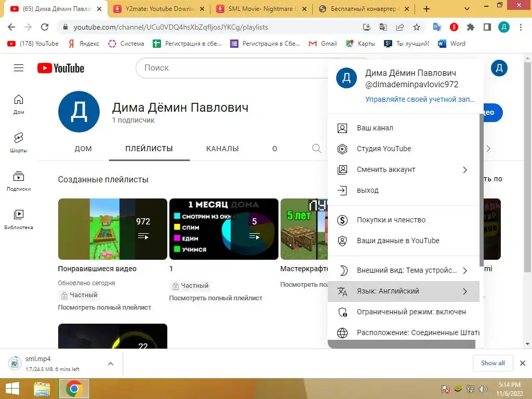
Task: Open Chrome from the taskbar
Action: pos(74,389)
